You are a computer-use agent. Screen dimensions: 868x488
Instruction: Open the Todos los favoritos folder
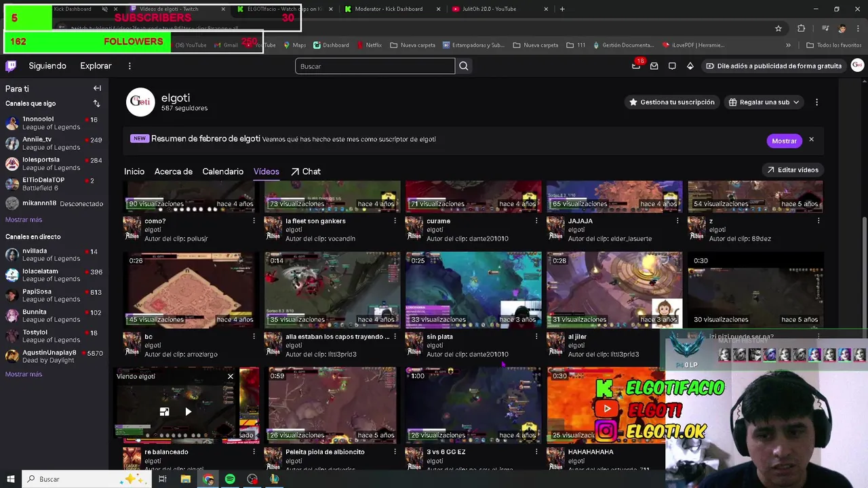tap(833, 45)
